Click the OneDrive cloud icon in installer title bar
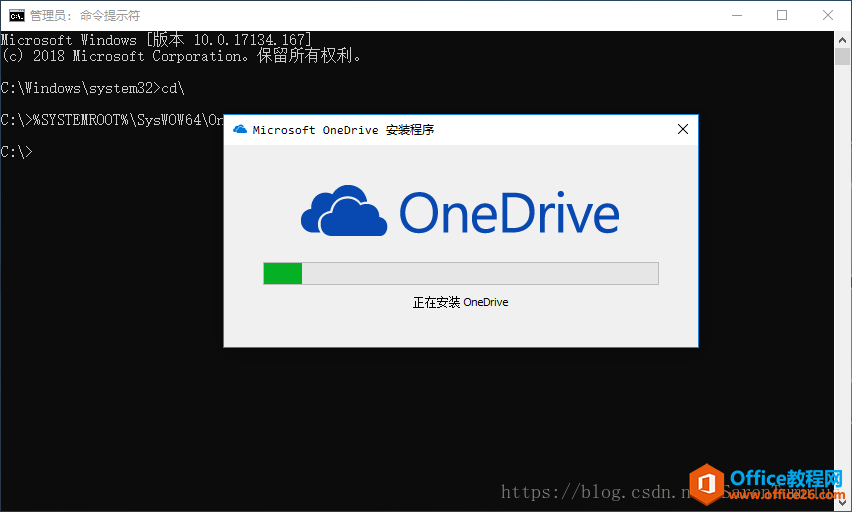This screenshot has height=512, width=852. point(240,129)
